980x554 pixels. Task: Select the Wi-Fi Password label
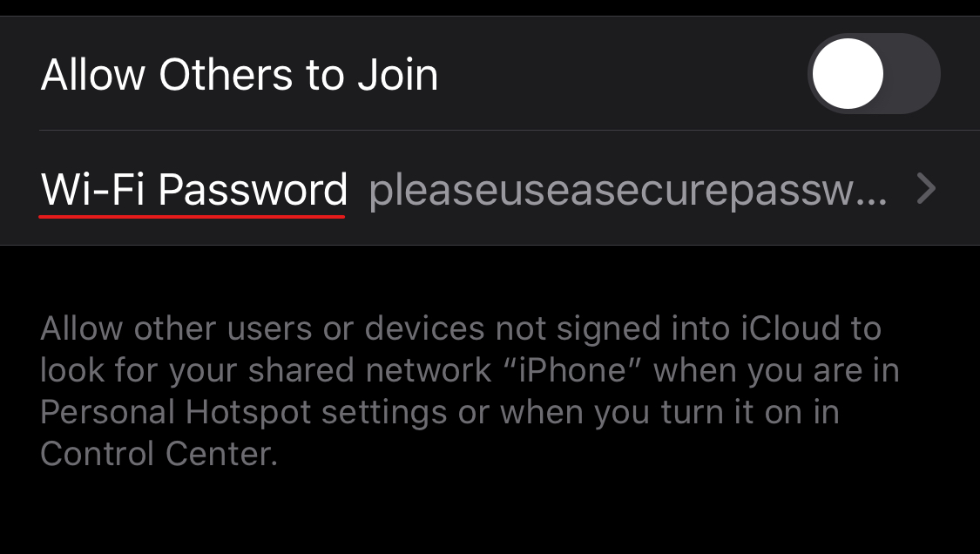click(x=193, y=190)
